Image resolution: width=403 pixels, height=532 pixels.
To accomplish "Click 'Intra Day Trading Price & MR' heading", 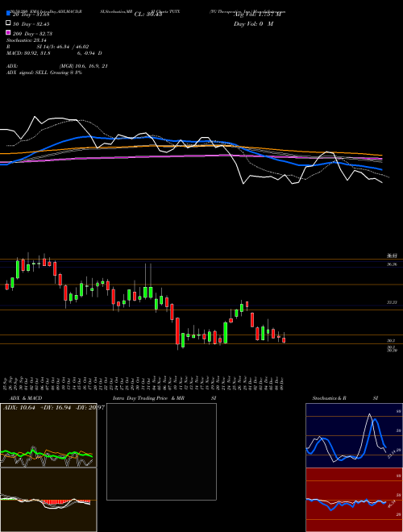I will pos(149,398).
